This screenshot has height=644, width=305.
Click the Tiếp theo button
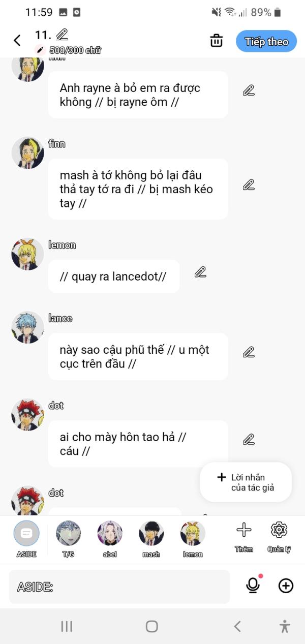point(266,41)
